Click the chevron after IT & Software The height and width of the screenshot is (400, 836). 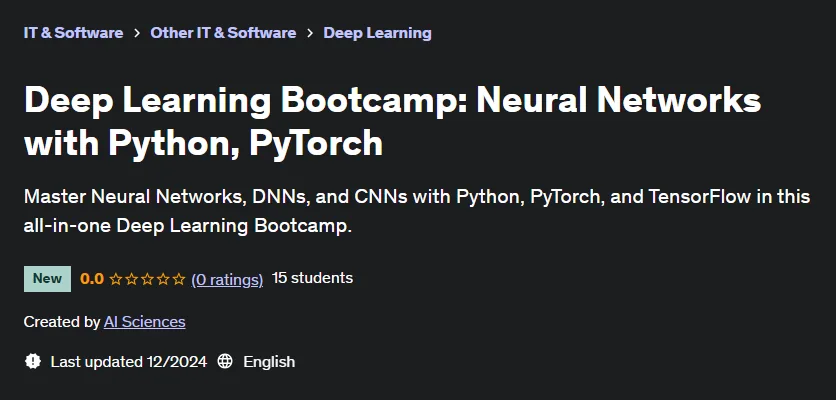[137, 33]
